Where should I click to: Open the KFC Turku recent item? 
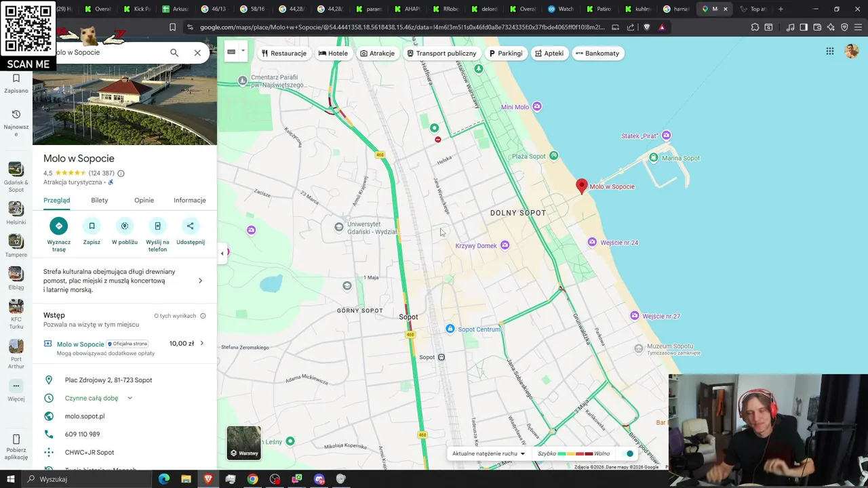[x=16, y=314]
